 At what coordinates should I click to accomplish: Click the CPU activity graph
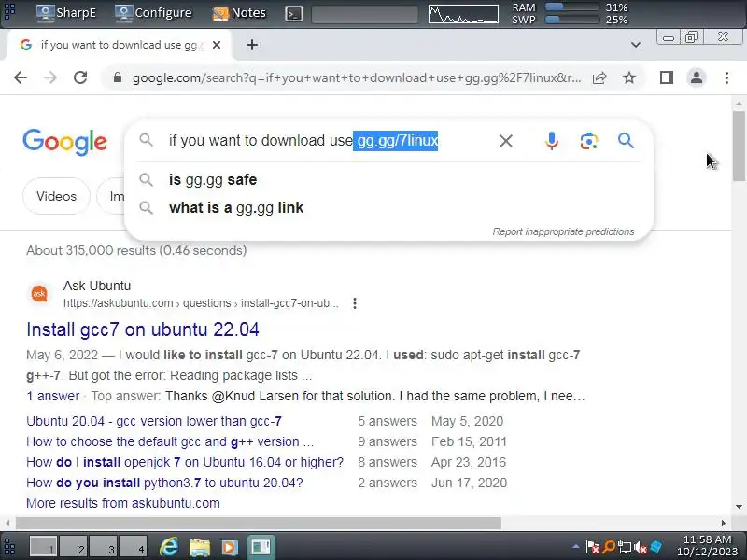(x=463, y=14)
